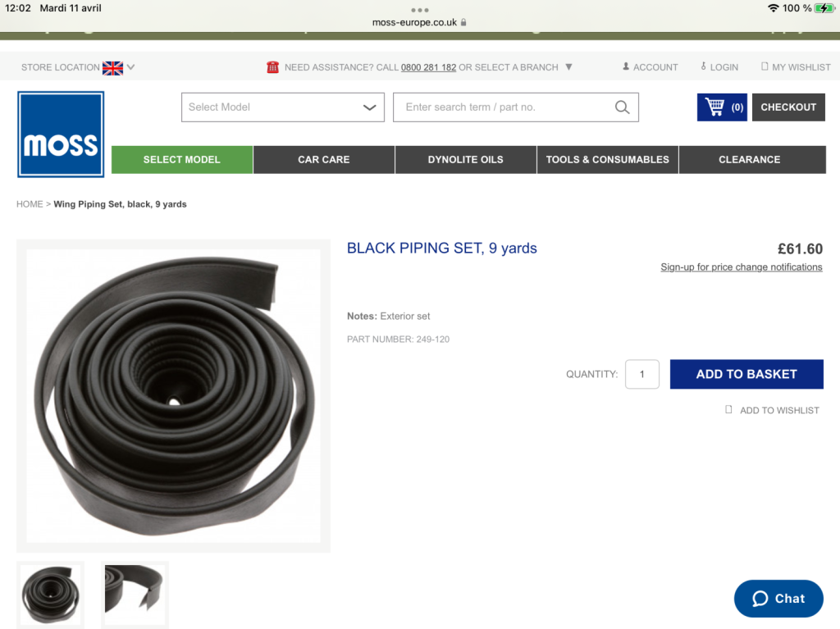Open the Chat widget
The width and height of the screenshot is (840, 629).
778,599
